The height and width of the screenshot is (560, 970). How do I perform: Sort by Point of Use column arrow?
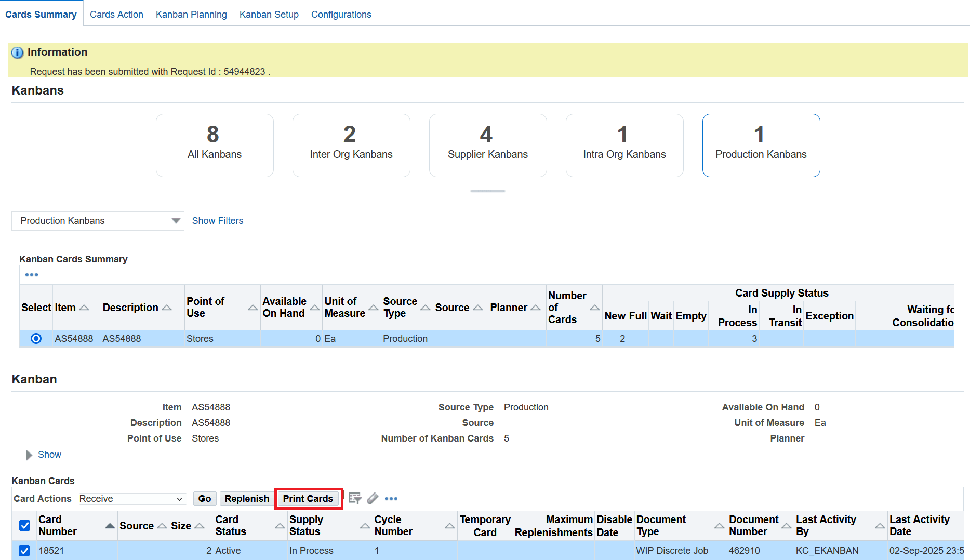(x=253, y=308)
